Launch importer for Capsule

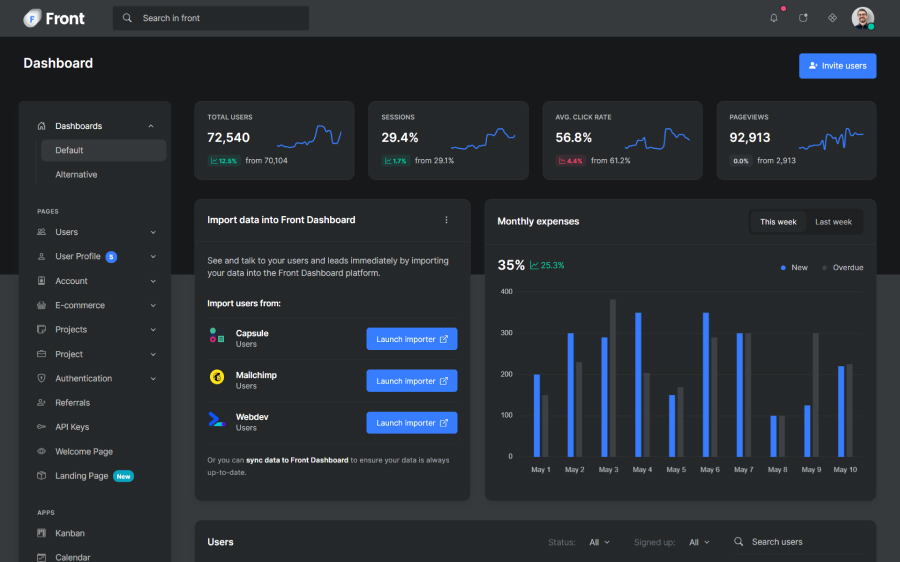tap(411, 339)
